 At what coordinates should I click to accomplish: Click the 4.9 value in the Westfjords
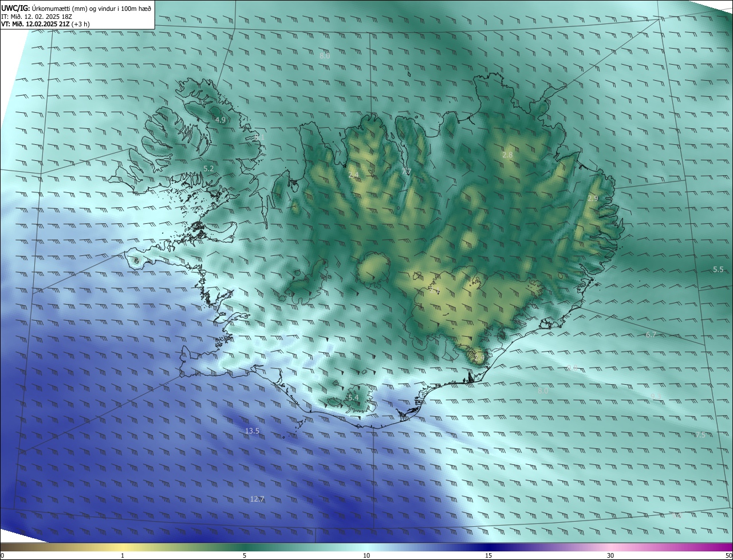220,120
